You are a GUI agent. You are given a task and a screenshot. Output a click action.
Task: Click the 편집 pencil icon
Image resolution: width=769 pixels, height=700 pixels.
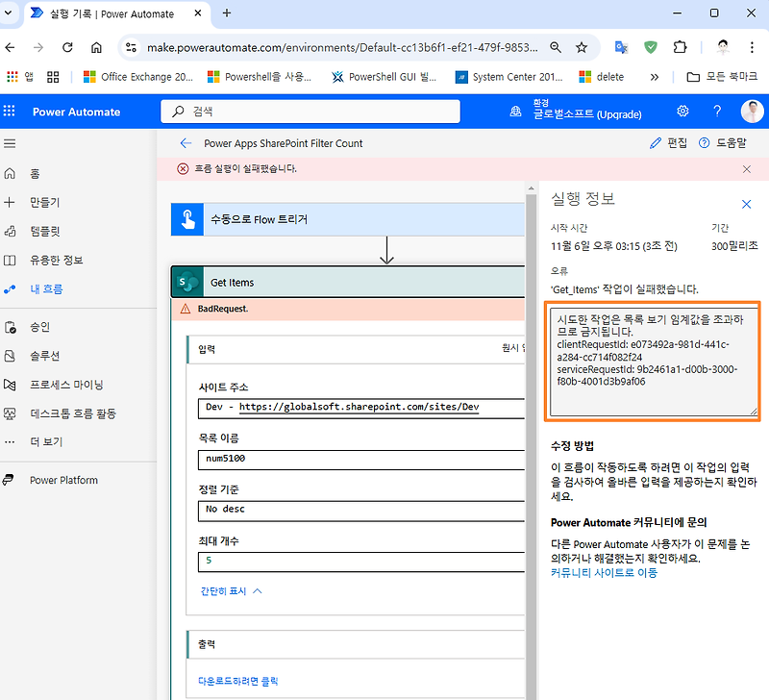tap(654, 142)
